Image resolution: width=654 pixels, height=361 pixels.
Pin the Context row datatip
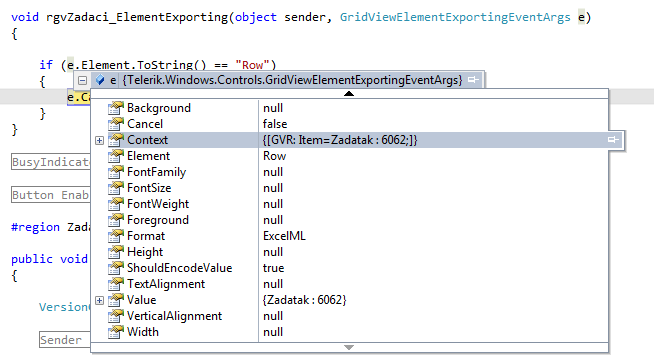click(x=613, y=140)
